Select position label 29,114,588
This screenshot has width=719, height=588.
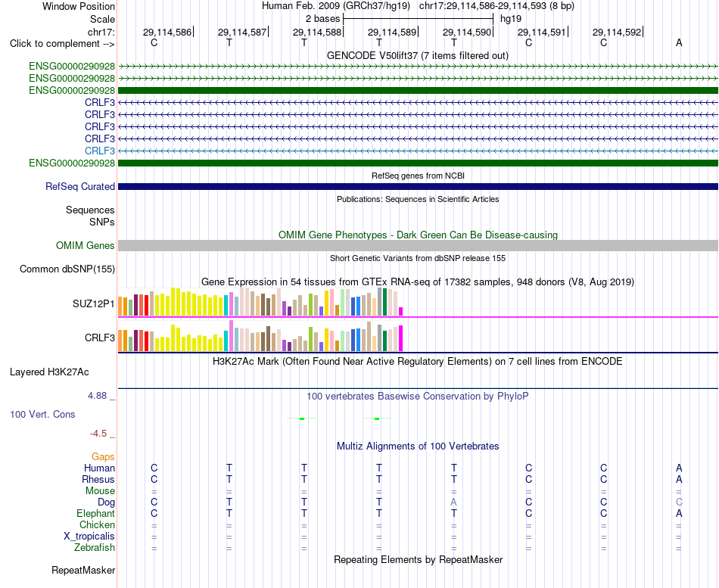pyautogui.click(x=317, y=32)
